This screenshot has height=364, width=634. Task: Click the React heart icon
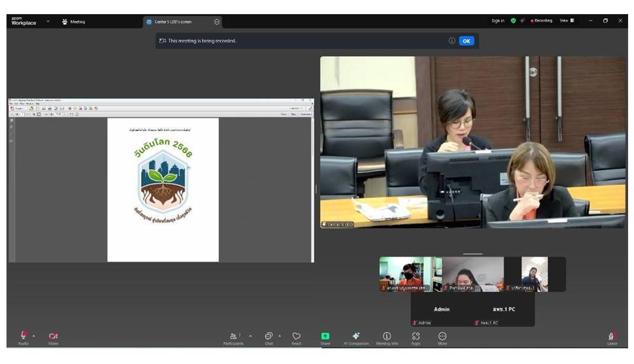coord(296,336)
